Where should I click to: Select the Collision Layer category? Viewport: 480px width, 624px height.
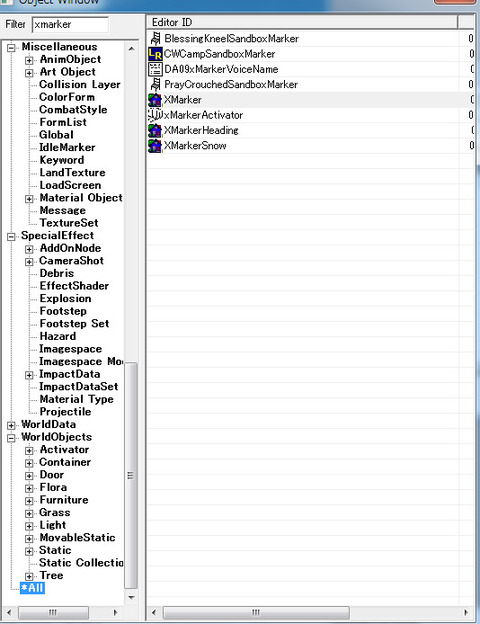tap(80, 84)
